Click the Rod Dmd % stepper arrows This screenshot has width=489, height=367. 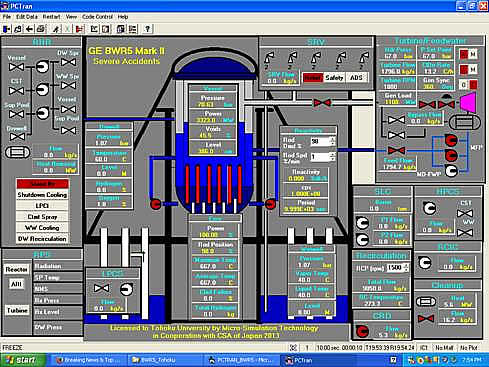tap(332, 141)
